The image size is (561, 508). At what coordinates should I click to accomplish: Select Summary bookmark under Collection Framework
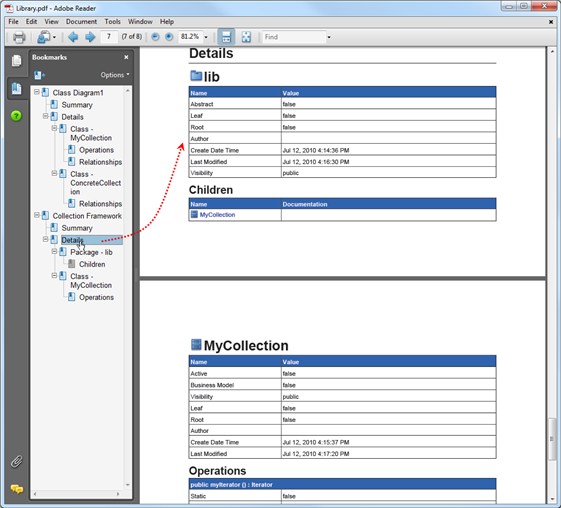pos(77,228)
